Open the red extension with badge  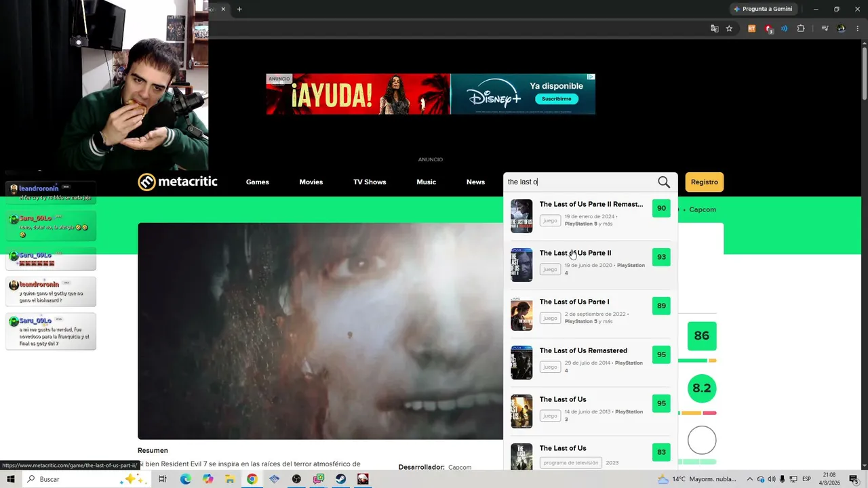coord(768,28)
